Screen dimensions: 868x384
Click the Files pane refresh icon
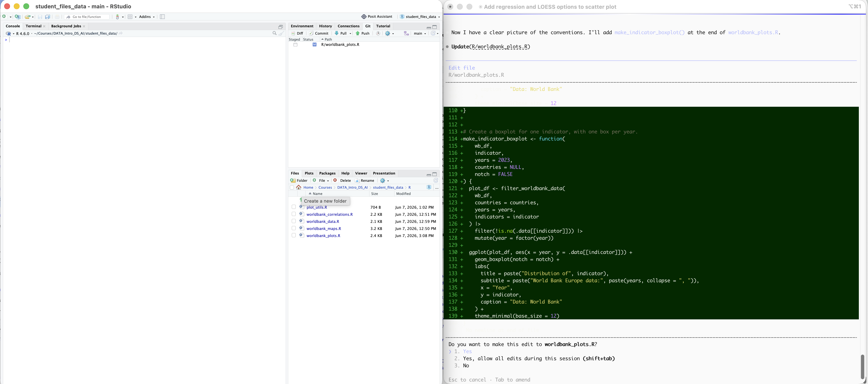tap(436, 181)
